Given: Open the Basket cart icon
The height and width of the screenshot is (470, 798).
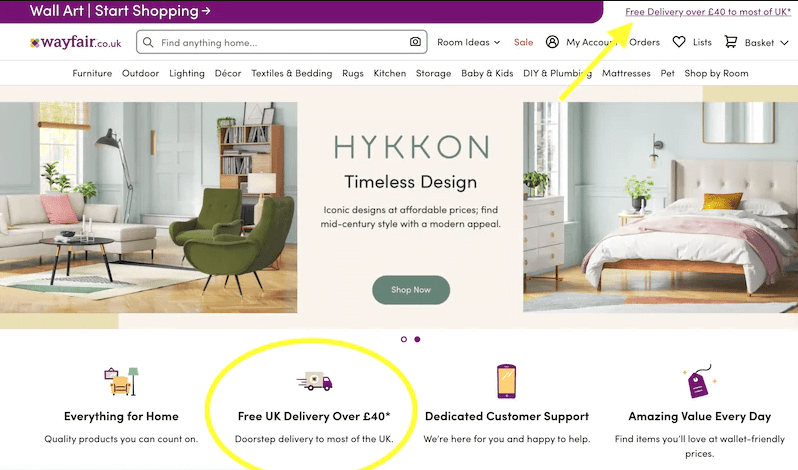Looking at the screenshot, I should (730, 43).
